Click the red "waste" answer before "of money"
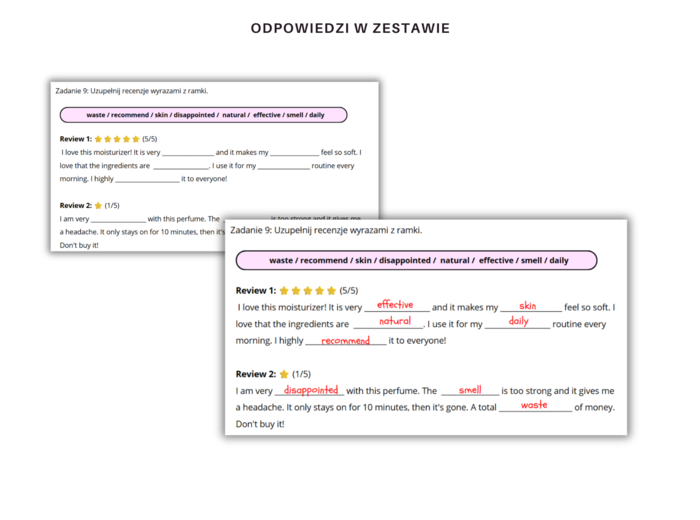The width and height of the screenshot is (700, 520). pos(534,405)
